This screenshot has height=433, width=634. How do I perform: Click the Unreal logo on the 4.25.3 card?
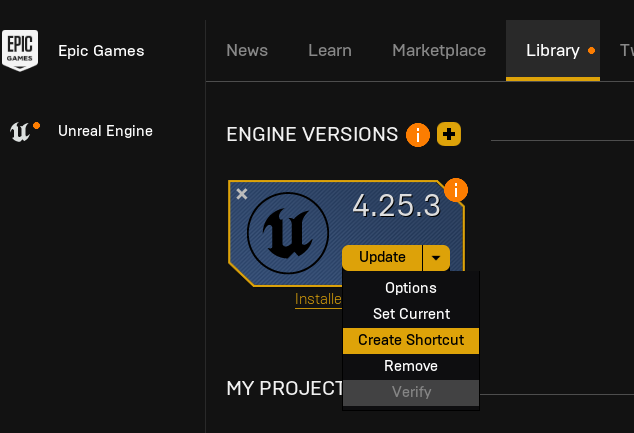[288, 233]
